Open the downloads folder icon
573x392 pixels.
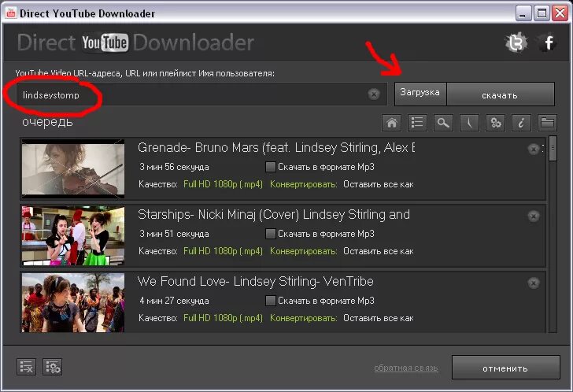click(x=547, y=122)
